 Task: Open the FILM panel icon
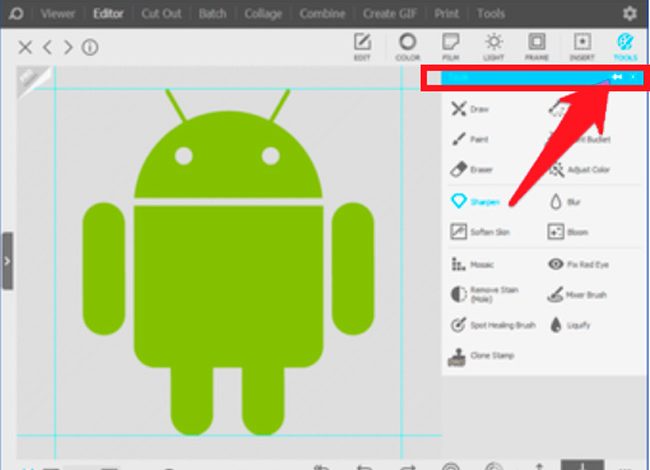(451, 46)
